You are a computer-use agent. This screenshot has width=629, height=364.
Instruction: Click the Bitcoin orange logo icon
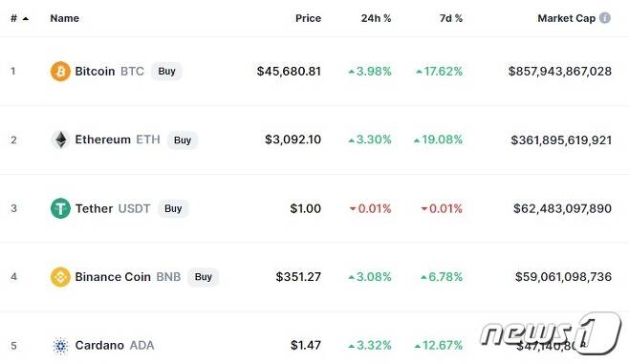60,71
